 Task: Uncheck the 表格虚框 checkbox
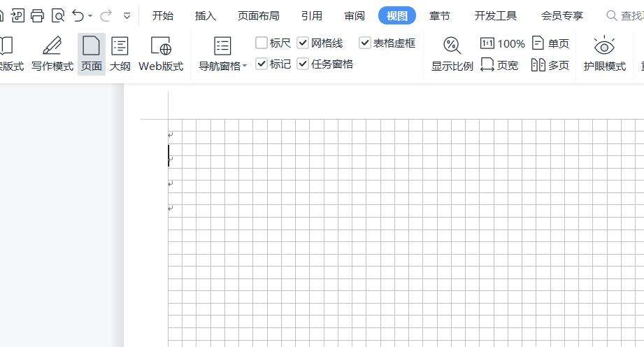[x=365, y=43]
